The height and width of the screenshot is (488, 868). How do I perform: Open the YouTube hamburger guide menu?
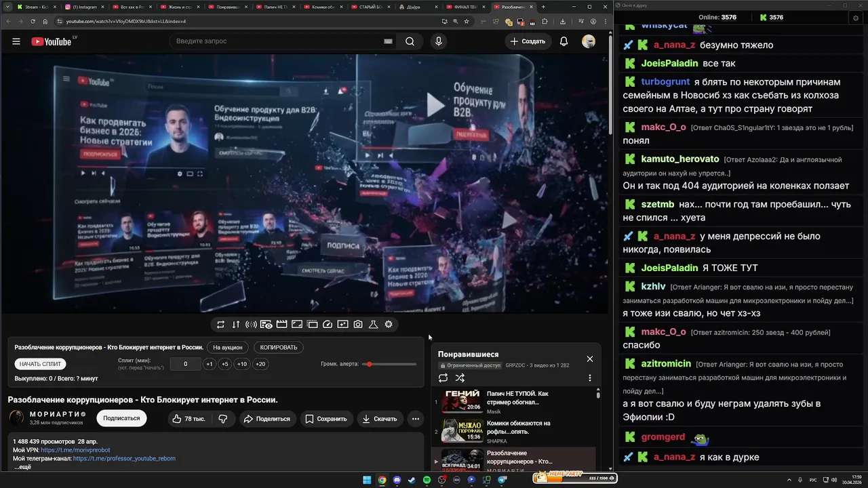coord(16,41)
